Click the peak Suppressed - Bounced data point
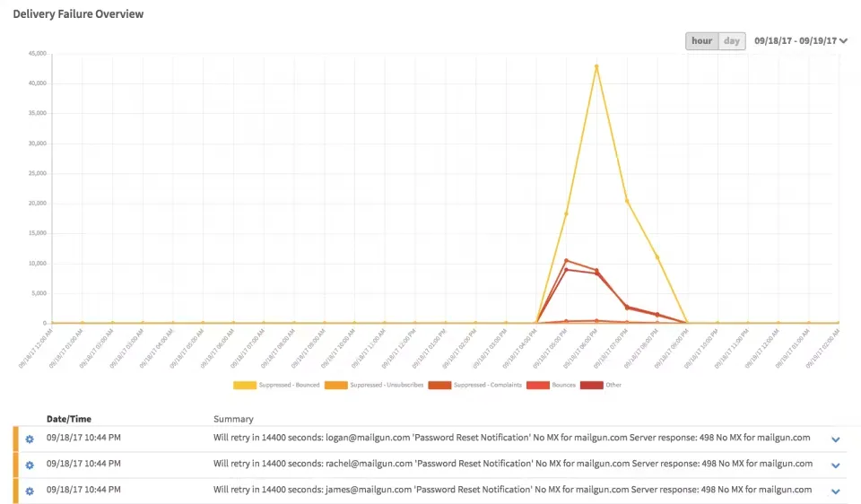 pyautogui.click(x=596, y=66)
